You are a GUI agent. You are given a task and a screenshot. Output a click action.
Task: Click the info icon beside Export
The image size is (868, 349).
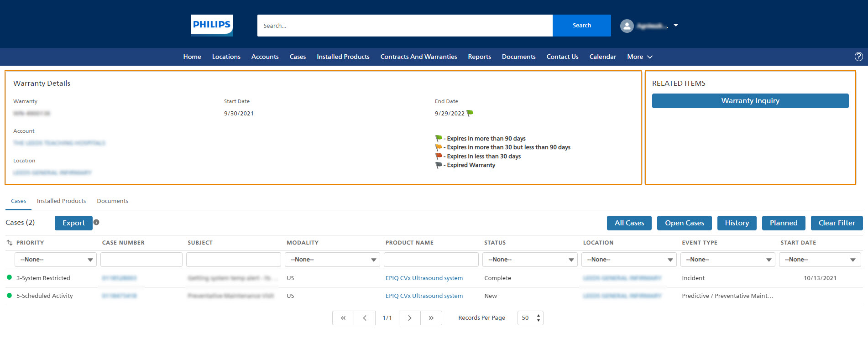coord(96,222)
